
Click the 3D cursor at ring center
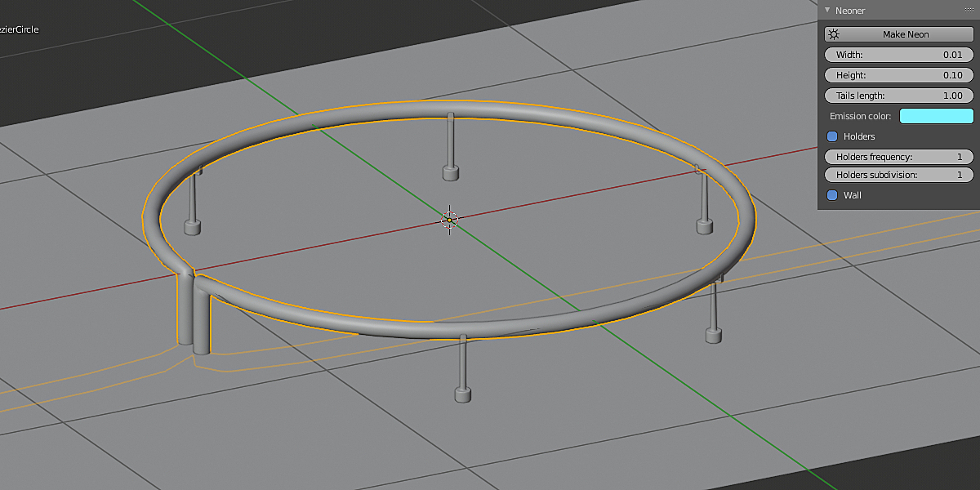click(449, 219)
